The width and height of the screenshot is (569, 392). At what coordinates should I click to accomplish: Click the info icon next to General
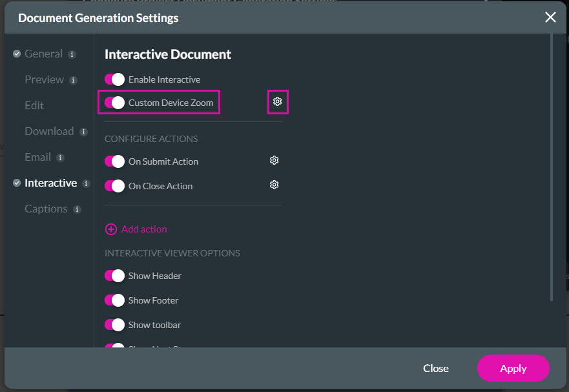[x=72, y=54]
